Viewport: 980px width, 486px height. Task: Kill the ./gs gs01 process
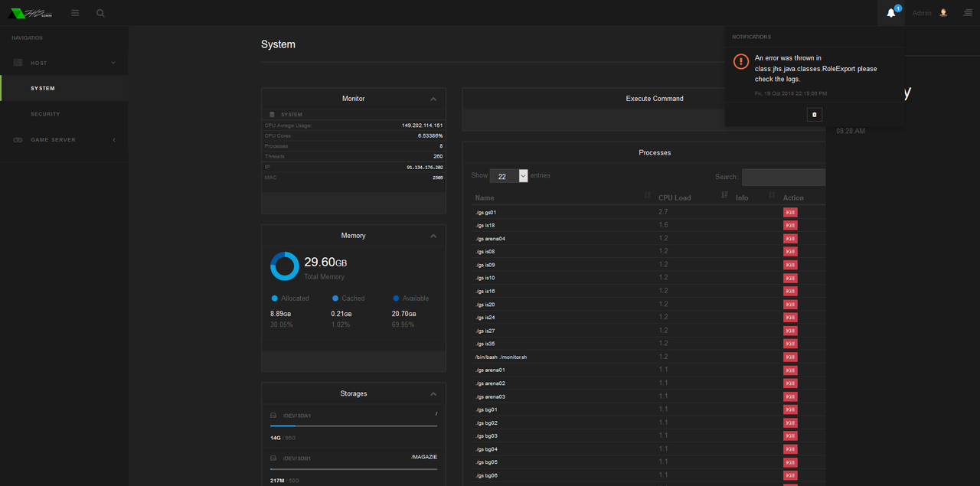[790, 212]
